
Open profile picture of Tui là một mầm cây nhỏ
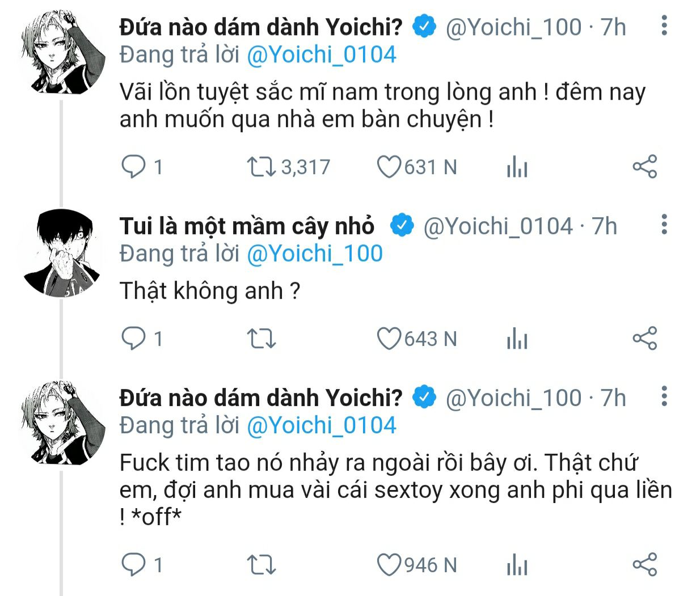62,253
